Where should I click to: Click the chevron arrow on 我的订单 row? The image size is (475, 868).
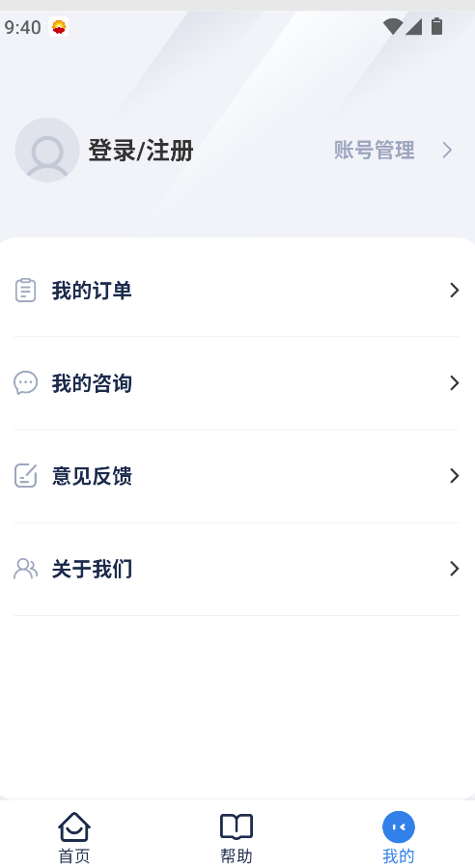(x=455, y=290)
